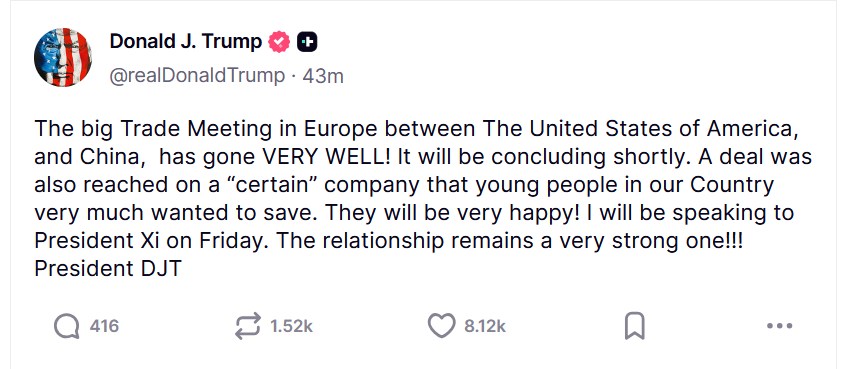Like the post with the heart icon

coord(441,326)
